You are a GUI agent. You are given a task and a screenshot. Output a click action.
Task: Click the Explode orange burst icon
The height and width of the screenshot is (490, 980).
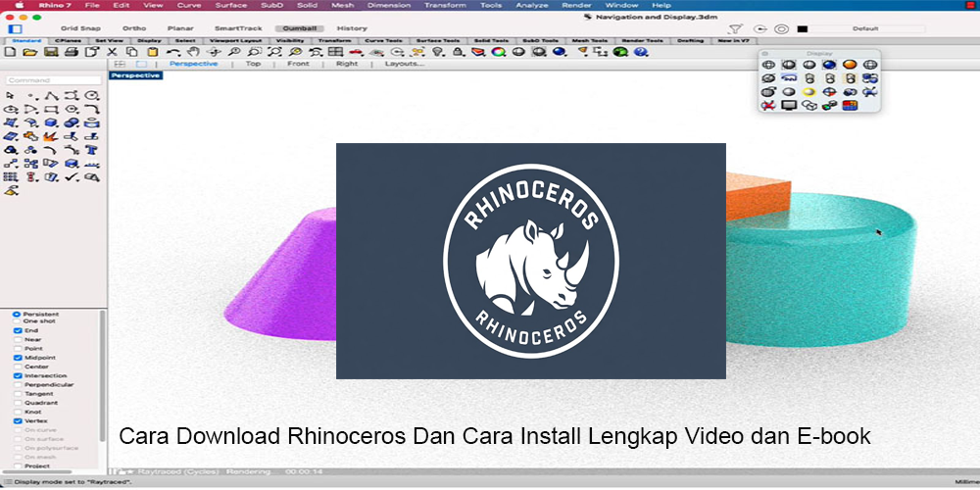click(51, 136)
